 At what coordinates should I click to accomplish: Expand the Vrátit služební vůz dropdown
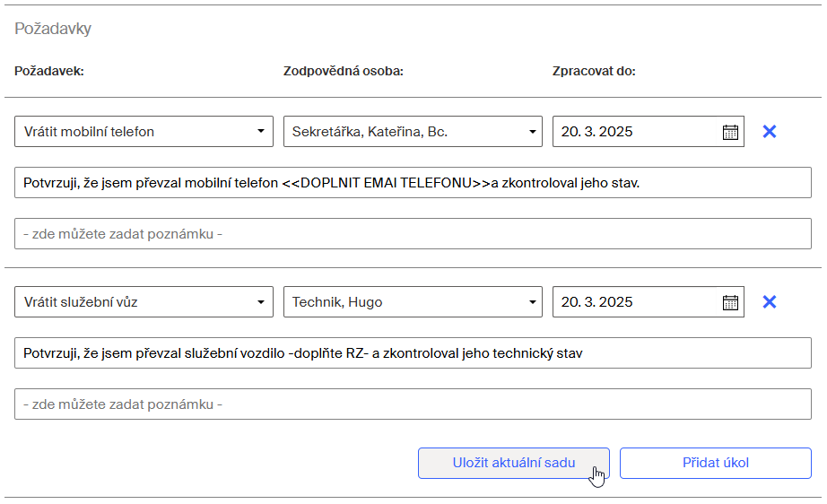click(x=144, y=301)
